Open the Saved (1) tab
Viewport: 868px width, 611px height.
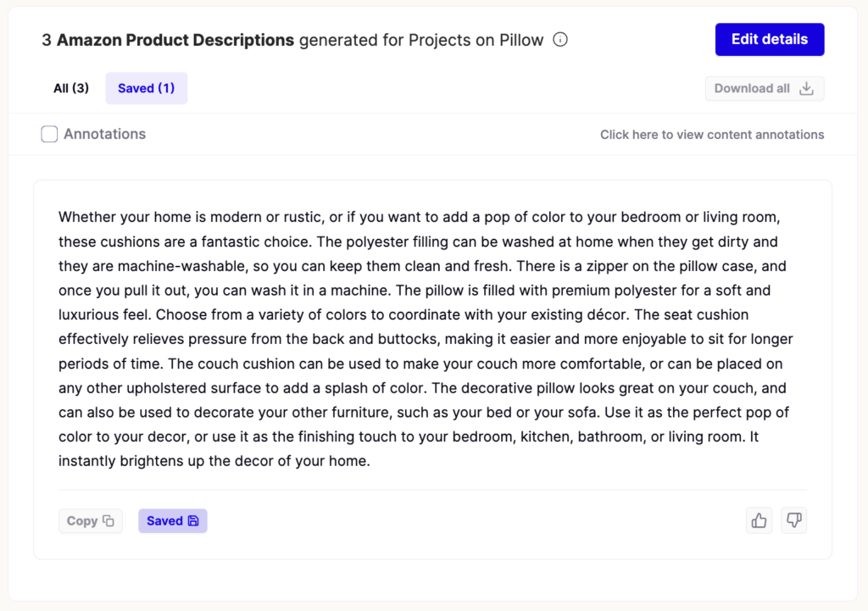[x=146, y=88]
